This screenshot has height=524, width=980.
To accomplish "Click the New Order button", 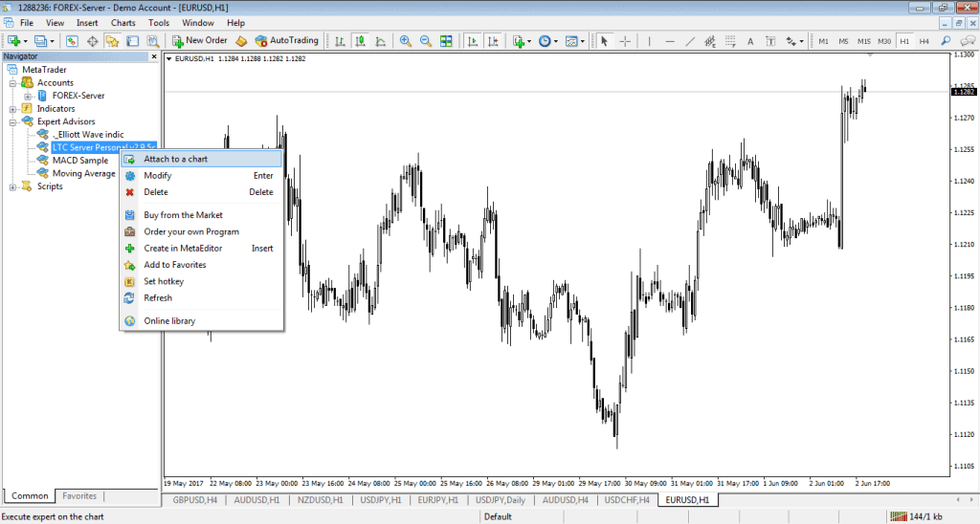I will pyautogui.click(x=200, y=40).
